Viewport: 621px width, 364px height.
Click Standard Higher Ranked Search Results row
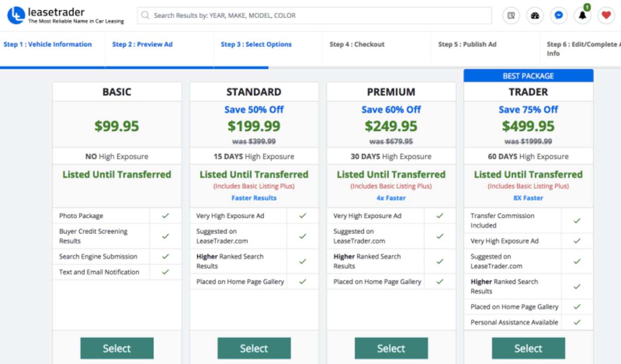(x=254, y=261)
